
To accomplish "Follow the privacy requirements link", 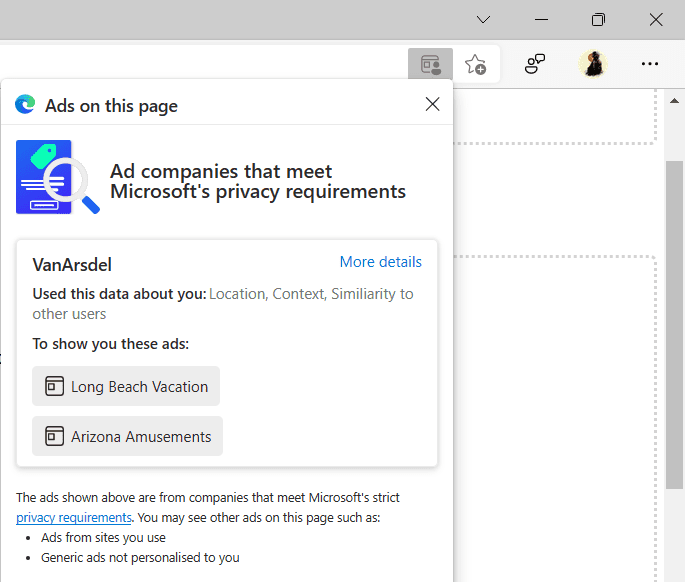I will (73, 518).
